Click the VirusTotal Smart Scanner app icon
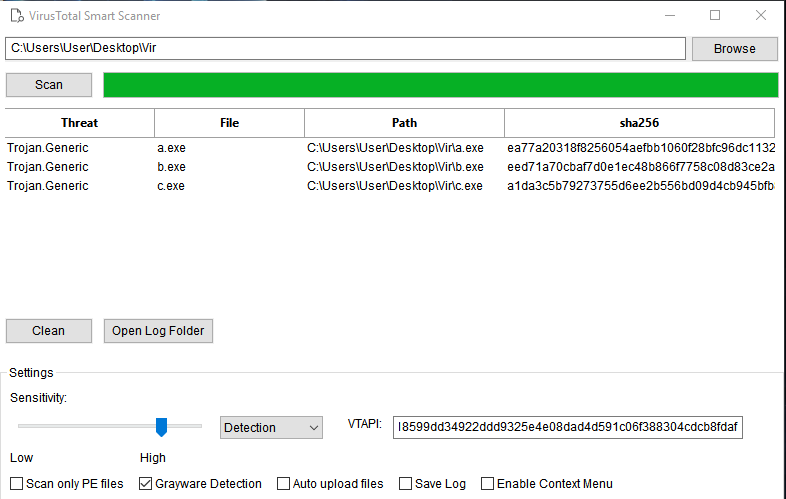Screen dimensions: 786x499 click(17, 16)
